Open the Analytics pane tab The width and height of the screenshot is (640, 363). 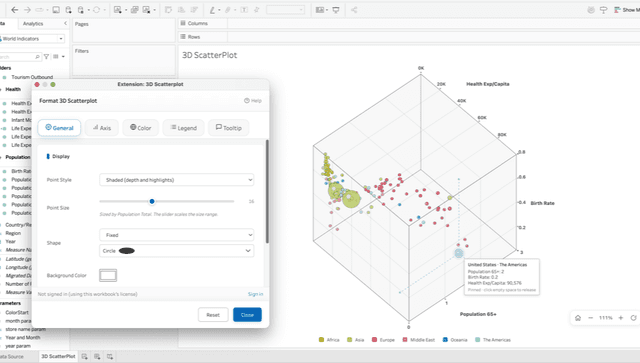pos(33,24)
